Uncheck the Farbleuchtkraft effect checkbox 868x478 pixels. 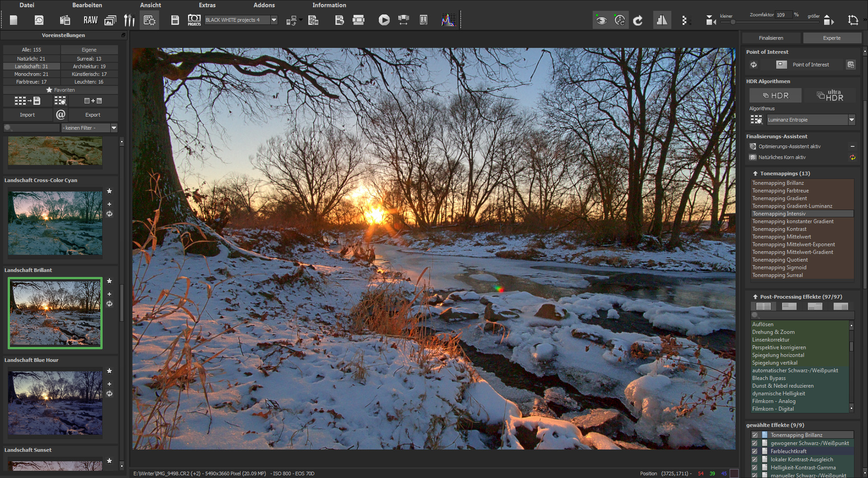(x=755, y=451)
